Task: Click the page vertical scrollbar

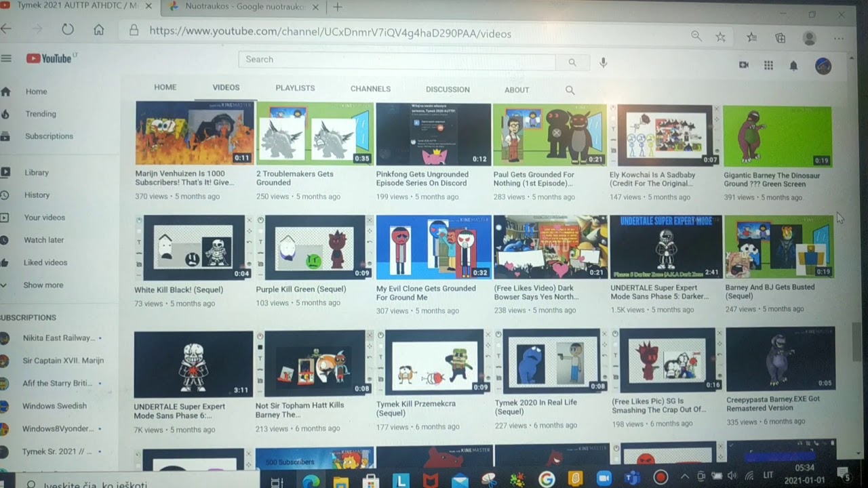Action: 856,343
